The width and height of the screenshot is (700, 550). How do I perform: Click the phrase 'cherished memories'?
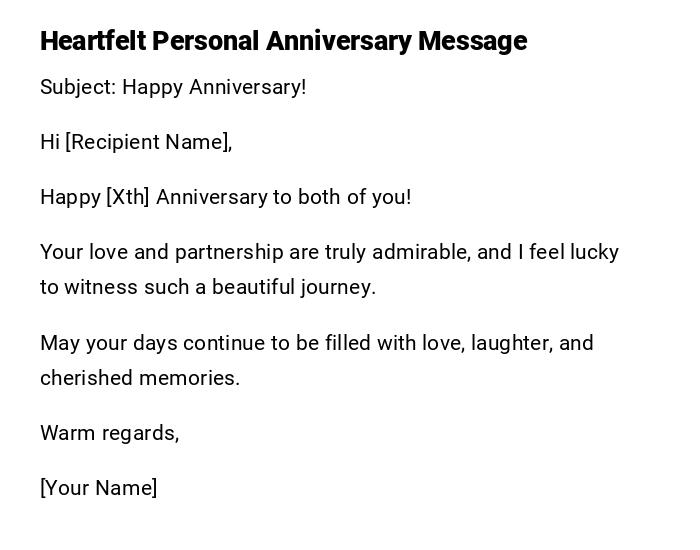[139, 378]
